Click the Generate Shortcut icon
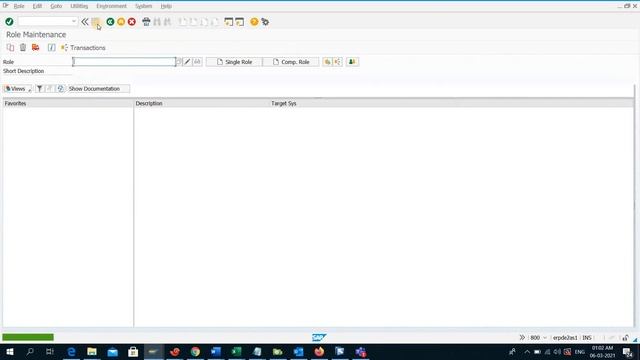Screen dimensions: 640x360 (240, 22)
